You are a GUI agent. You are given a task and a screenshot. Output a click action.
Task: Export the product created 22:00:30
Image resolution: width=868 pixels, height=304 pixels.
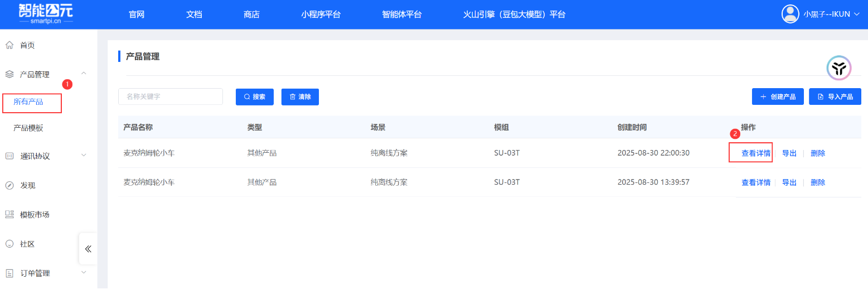click(x=789, y=153)
